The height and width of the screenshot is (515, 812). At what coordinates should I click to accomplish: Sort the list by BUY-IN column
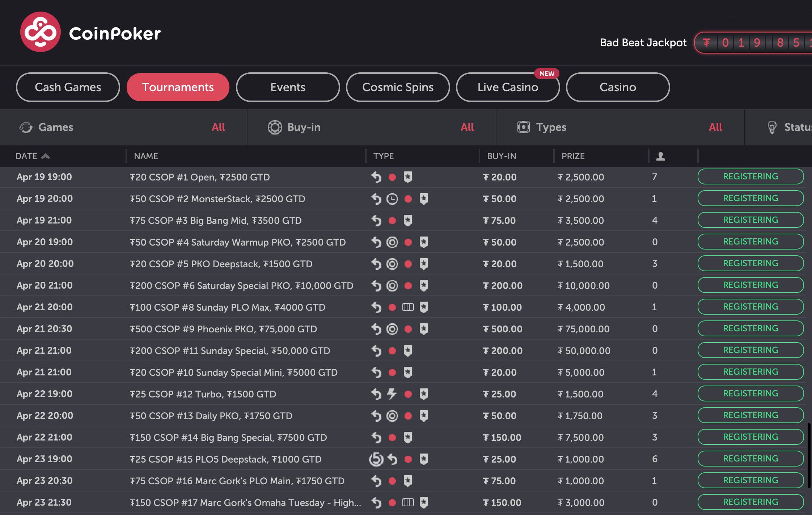(502, 156)
